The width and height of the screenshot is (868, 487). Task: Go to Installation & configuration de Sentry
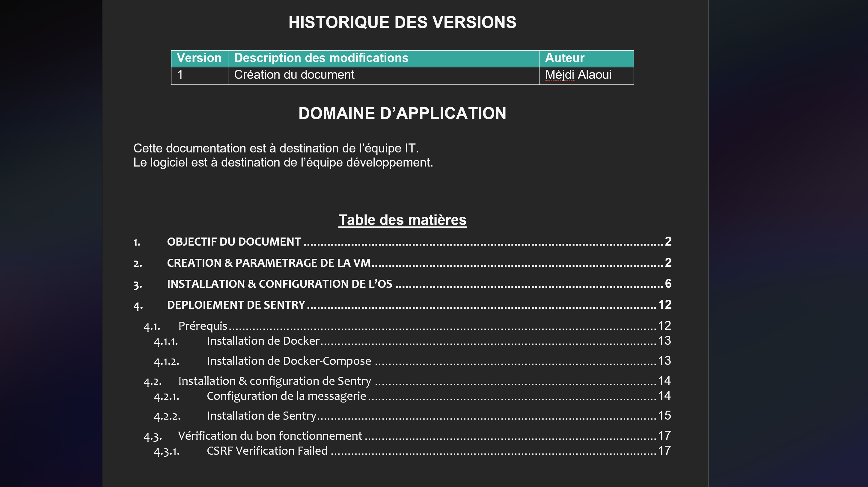tap(274, 381)
